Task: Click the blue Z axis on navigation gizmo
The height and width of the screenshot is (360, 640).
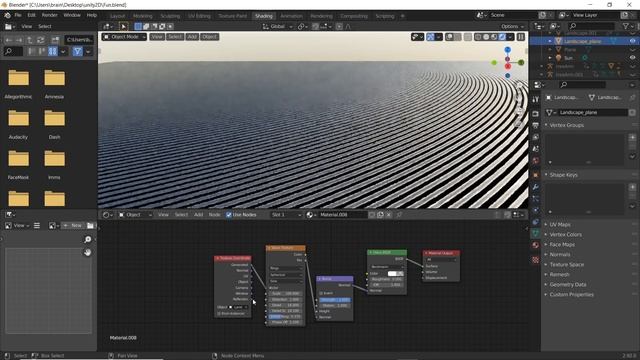Action: coord(507,50)
